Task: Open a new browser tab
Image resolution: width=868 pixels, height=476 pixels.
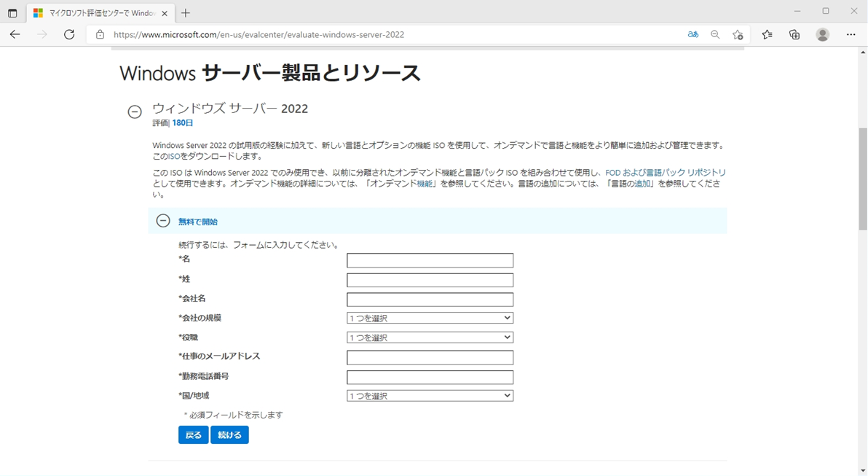Action: pos(186,13)
